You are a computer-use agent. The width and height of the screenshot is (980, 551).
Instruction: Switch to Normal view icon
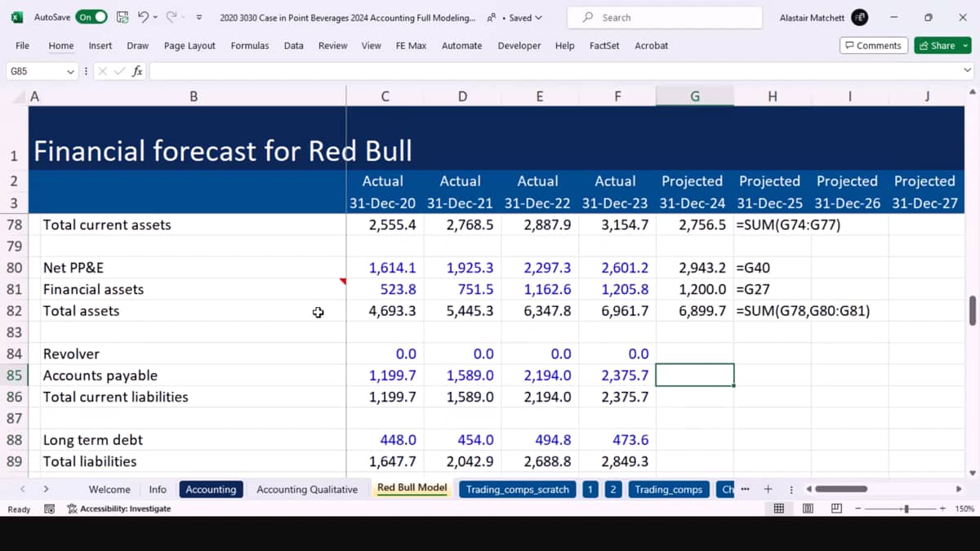click(x=778, y=509)
